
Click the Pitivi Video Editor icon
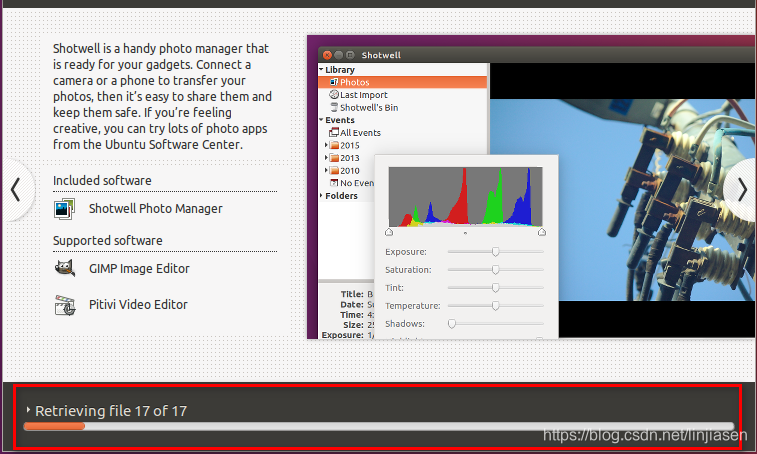[65, 305]
